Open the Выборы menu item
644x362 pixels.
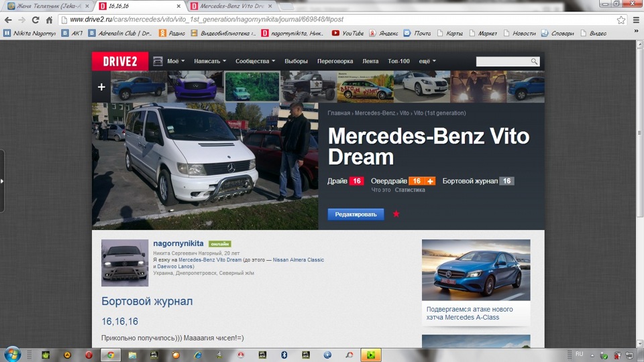(296, 61)
